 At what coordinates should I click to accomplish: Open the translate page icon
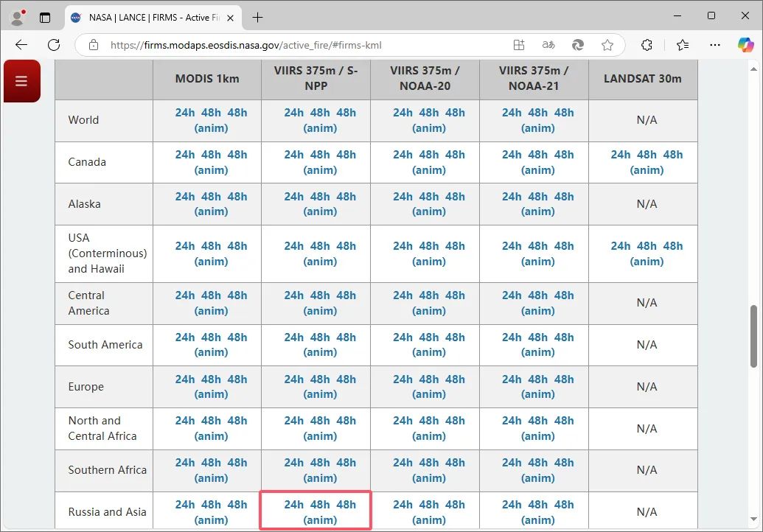548,45
